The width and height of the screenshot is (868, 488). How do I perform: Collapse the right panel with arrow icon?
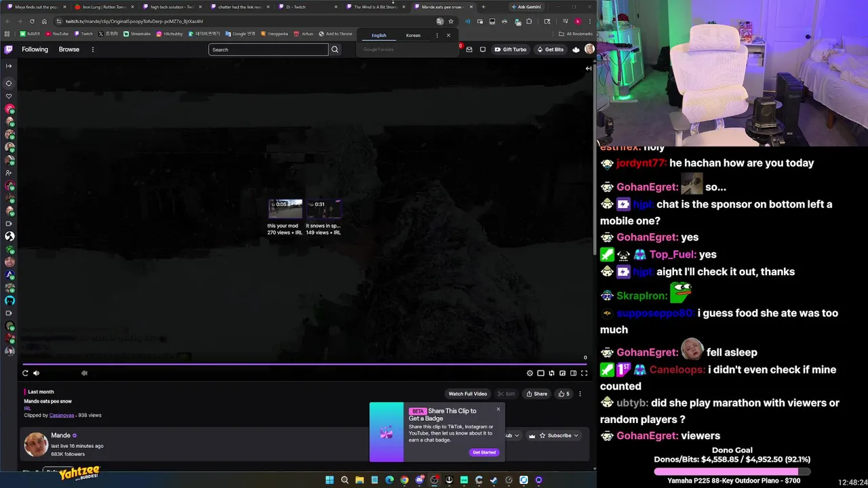click(x=588, y=68)
